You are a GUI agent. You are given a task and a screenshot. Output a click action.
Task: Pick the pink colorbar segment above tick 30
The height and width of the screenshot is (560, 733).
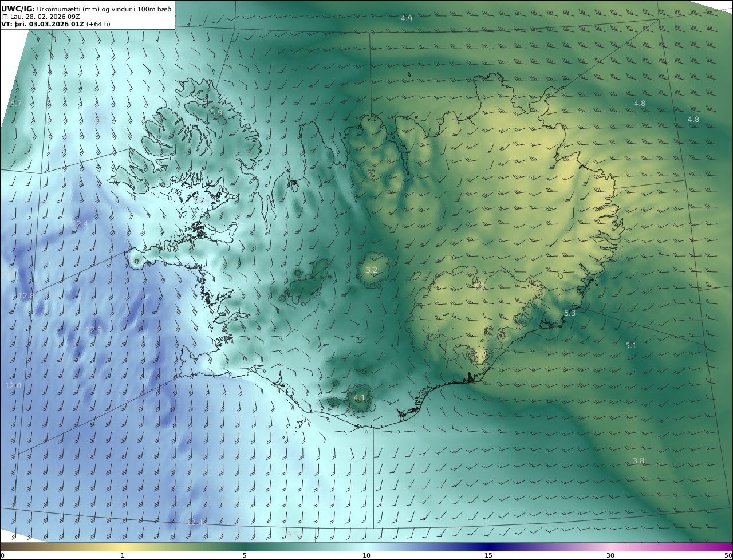point(610,547)
